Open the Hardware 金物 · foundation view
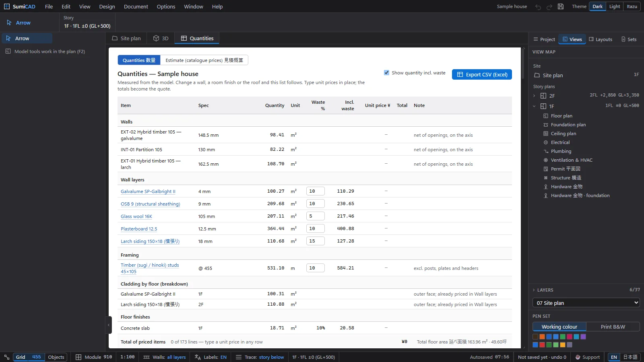The image size is (644, 362). pos(580,195)
